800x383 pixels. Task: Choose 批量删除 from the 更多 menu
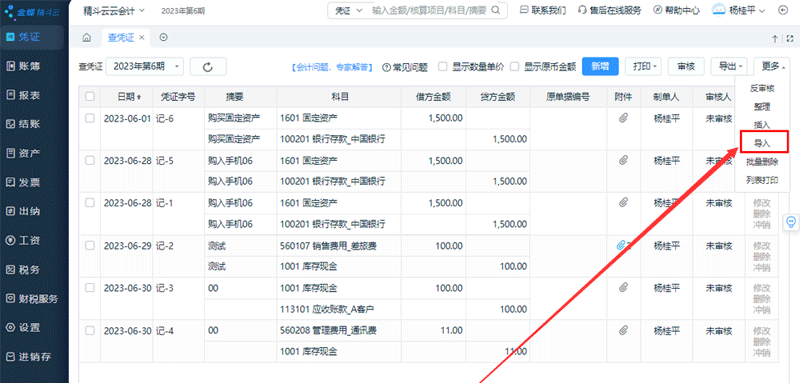point(762,162)
